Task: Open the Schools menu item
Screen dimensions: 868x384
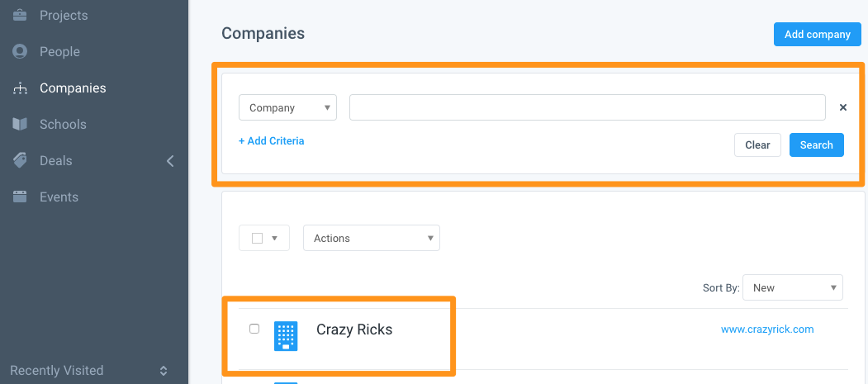Action: (x=63, y=124)
